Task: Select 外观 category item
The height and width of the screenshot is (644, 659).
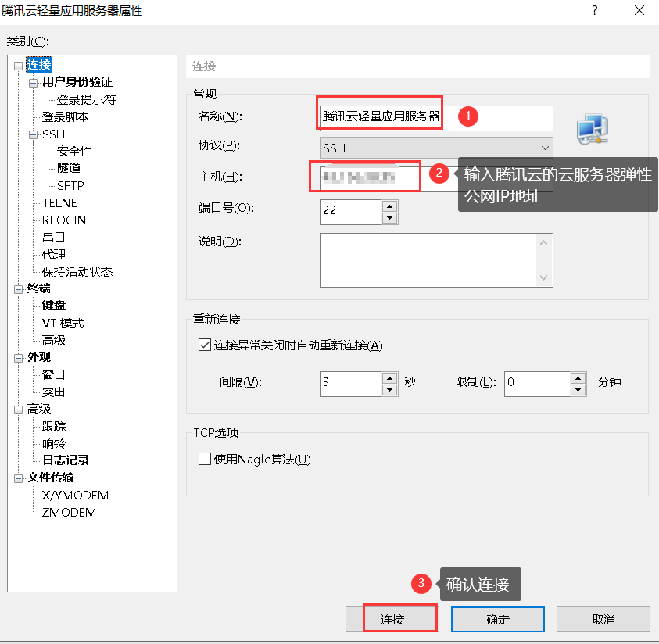Action: pyautogui.click(x=38, y=357)
